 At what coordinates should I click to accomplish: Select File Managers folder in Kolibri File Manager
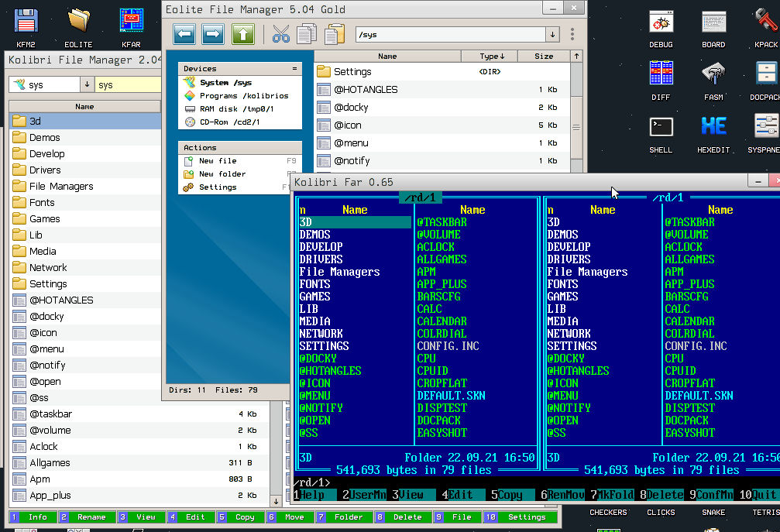click(85, 186)
